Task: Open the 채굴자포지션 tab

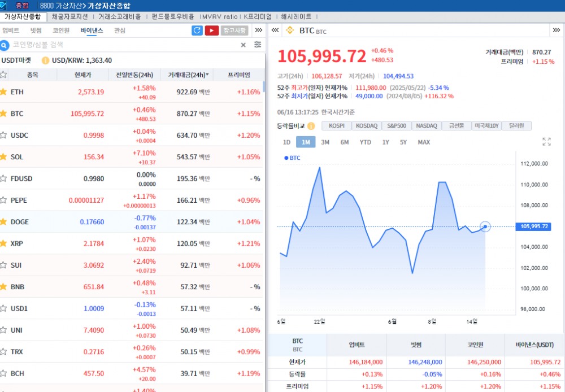Action: point(69,17)
